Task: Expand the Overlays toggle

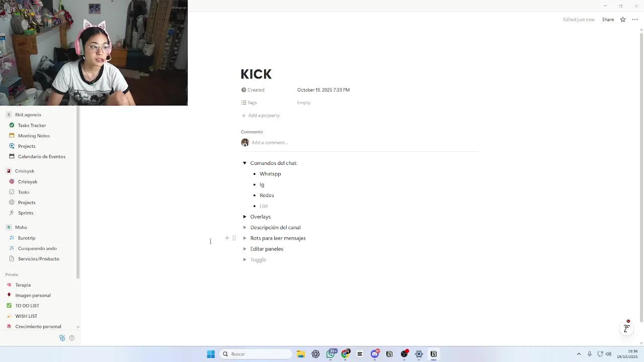Action: coord(245,217)
